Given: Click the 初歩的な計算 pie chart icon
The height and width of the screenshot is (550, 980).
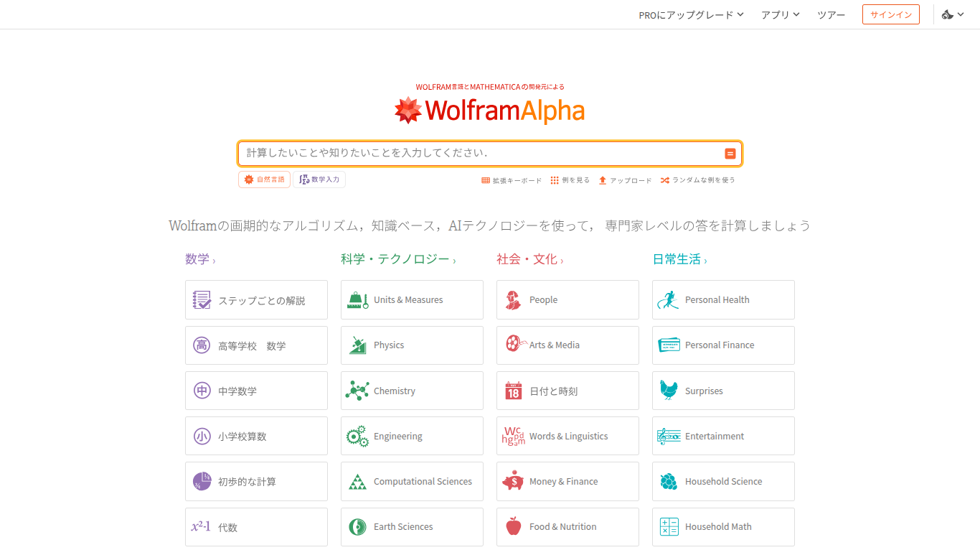Looking at the screenshot, I should pos(202,481).
